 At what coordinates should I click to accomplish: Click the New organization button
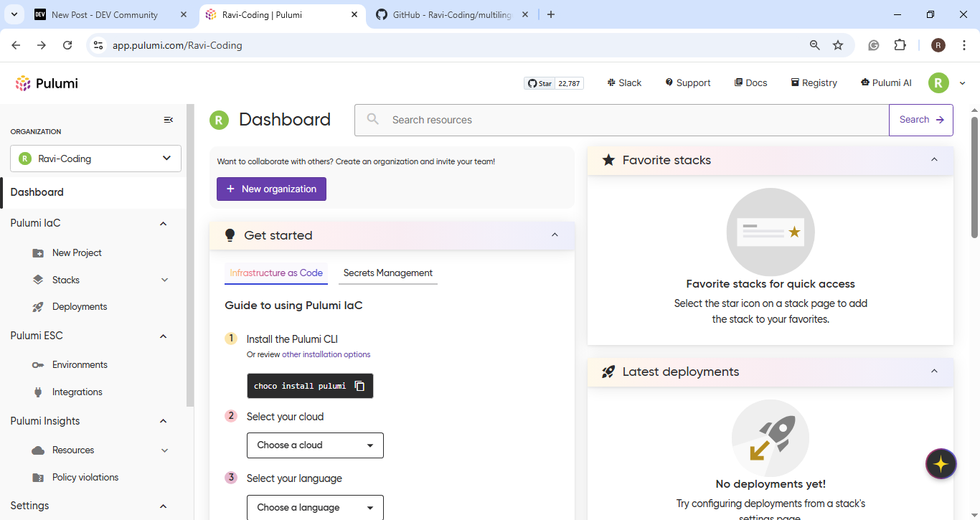point(271,189)
